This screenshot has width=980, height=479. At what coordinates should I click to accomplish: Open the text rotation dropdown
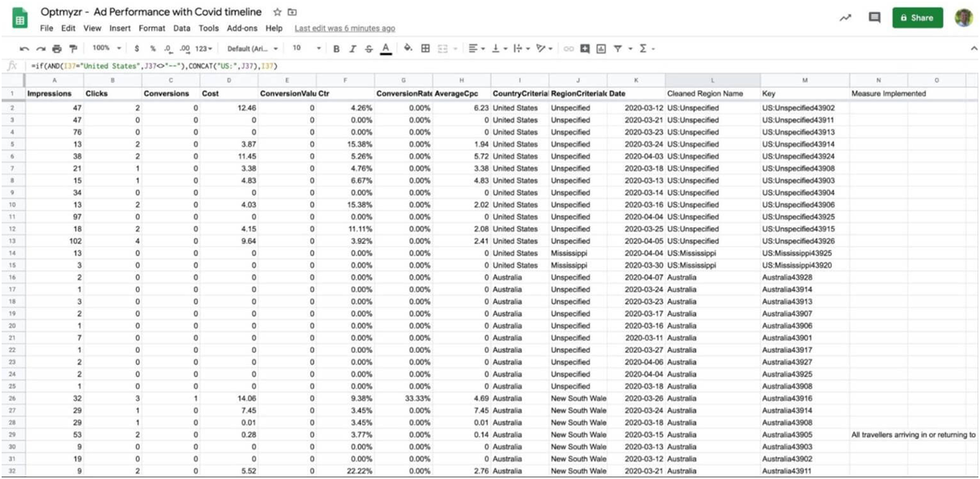point(544,48)
